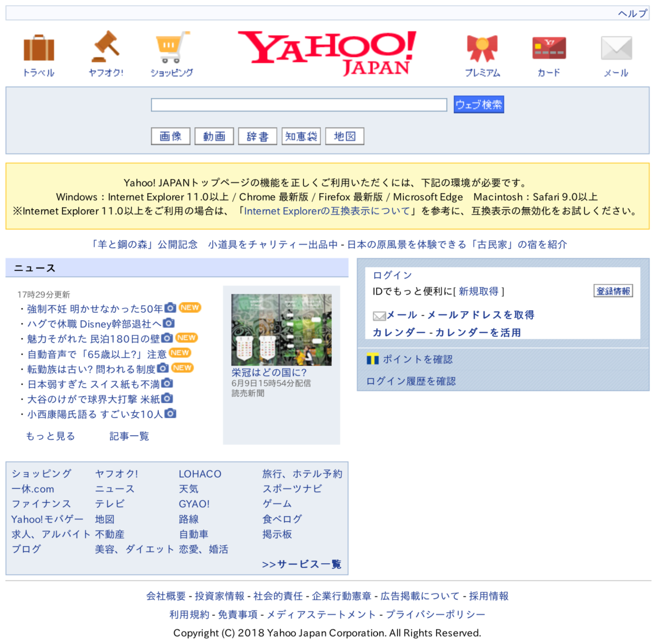Image resolution: width=661 pixels, height=644 pixels.
Task: Click camera icon next to 民泊180日の壁 headline
Action: point(167,338)
